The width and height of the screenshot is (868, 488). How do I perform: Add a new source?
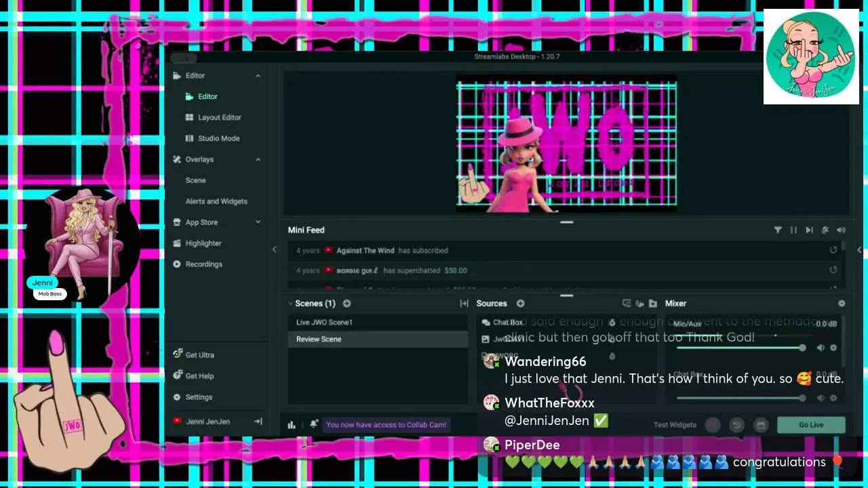[x=520, y=304]
